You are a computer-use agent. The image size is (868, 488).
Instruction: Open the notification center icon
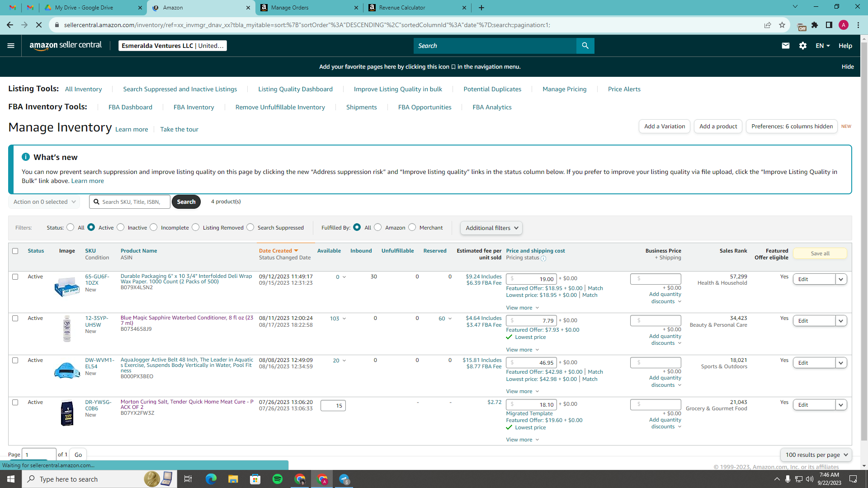[853, 479]
